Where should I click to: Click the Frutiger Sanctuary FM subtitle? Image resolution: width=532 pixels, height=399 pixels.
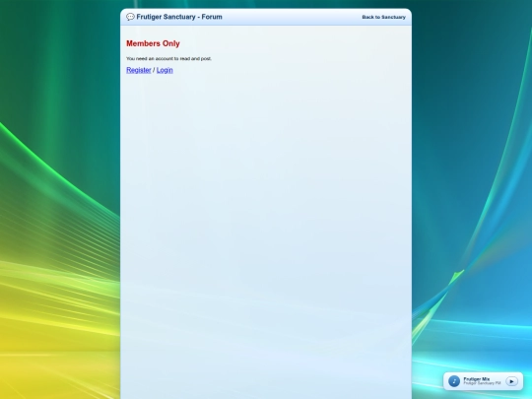[482, 383]
